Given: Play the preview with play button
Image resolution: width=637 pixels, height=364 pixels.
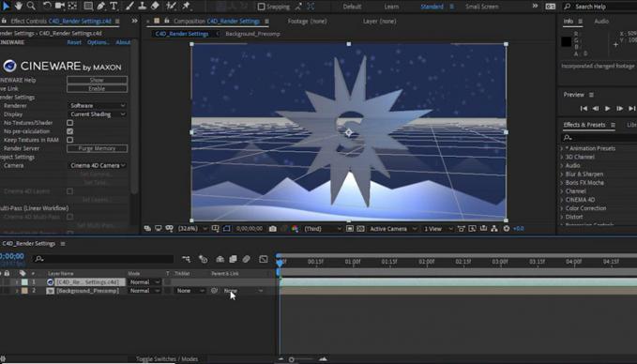Looking at the screenshot, I should (607, 109).
